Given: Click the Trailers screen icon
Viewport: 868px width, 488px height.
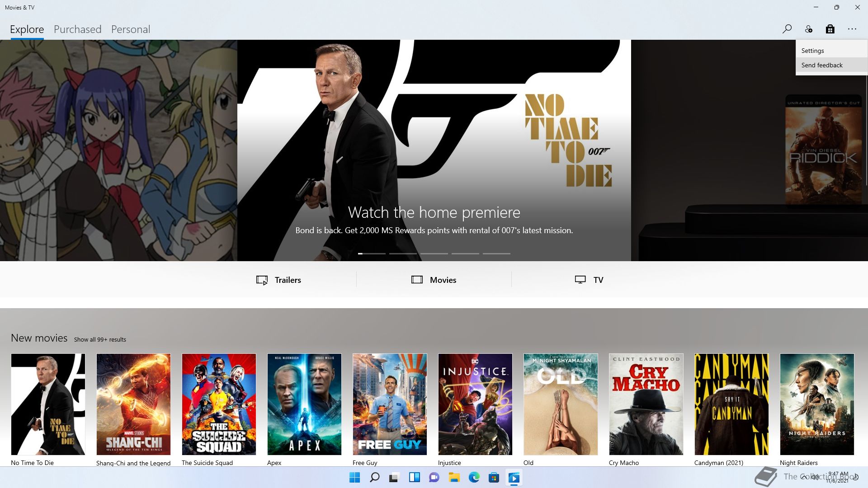Looking at the screenshot, I should (x=262, y=280).
